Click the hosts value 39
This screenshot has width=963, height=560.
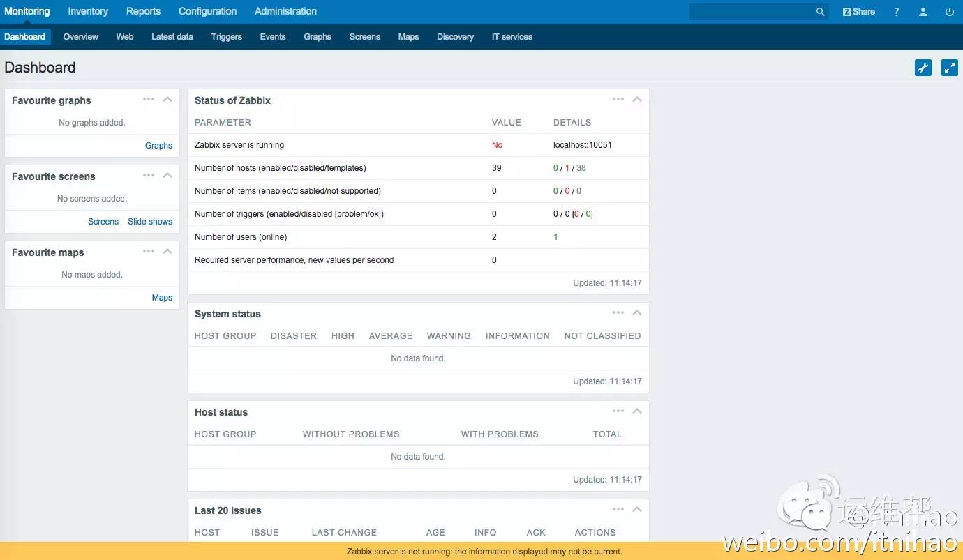point(497,168)
